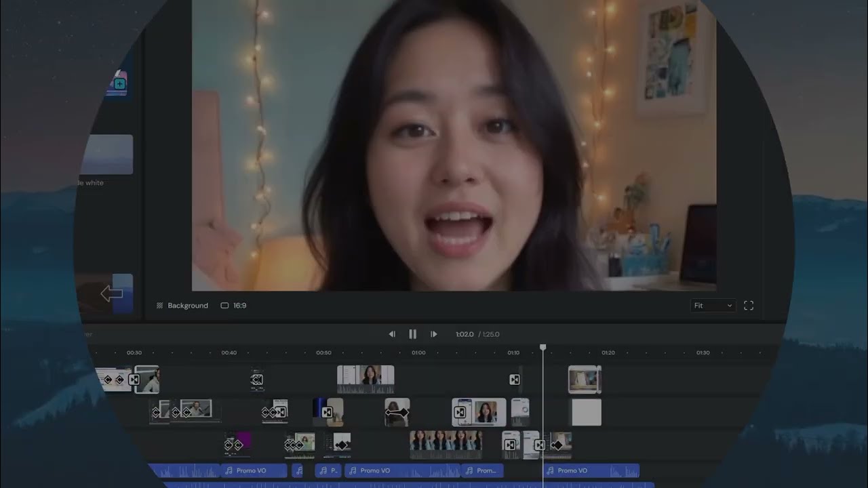Image resolution: width=868 pixels, height=488 pixels.
Task: Click keyframe line icon on clip near 00:58
Action: click(397, 412)
